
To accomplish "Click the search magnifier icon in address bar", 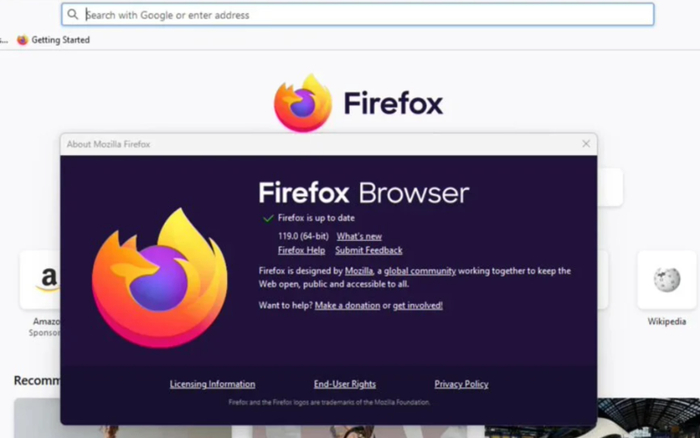I will (x=72, y=15).
